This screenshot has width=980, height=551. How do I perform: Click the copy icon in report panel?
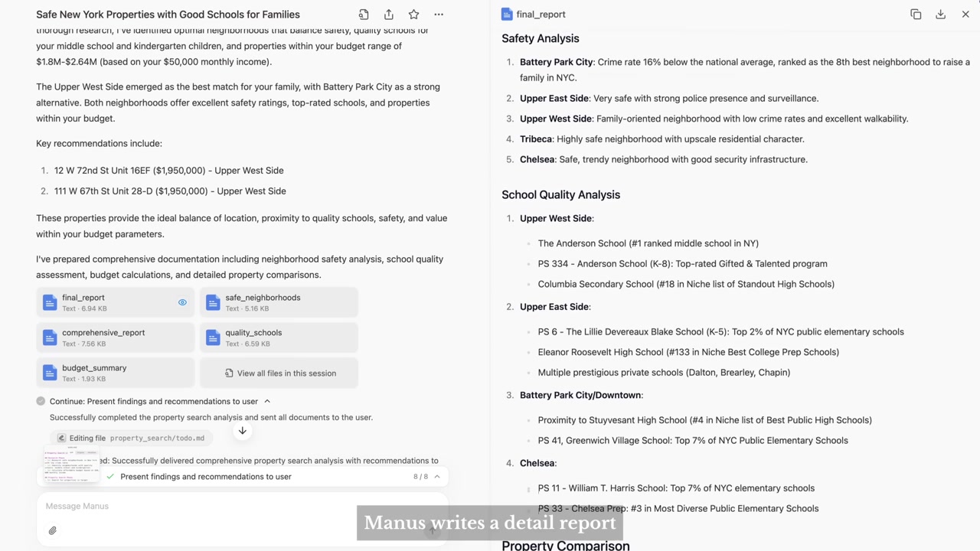pyautogui.click(x=916, y=15)
